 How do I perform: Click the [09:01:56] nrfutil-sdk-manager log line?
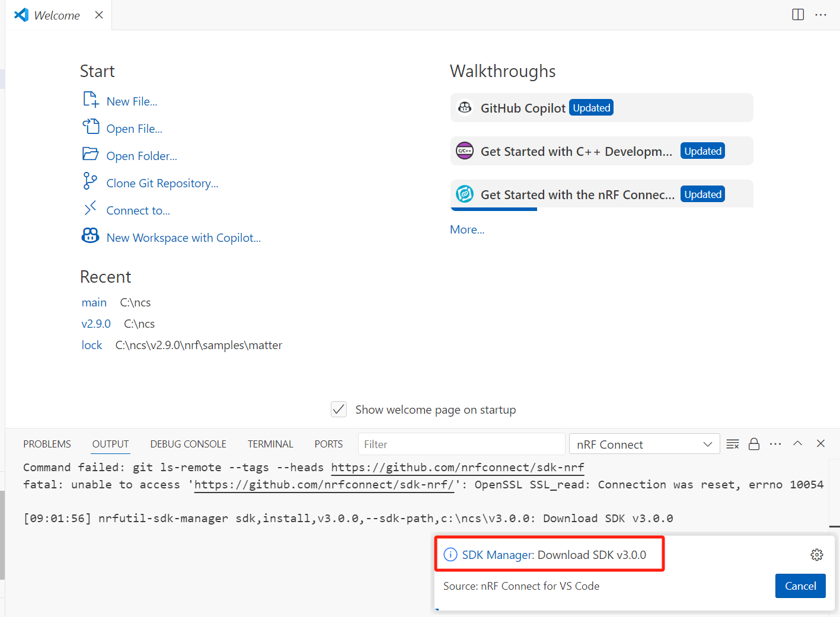pos(348,518)
